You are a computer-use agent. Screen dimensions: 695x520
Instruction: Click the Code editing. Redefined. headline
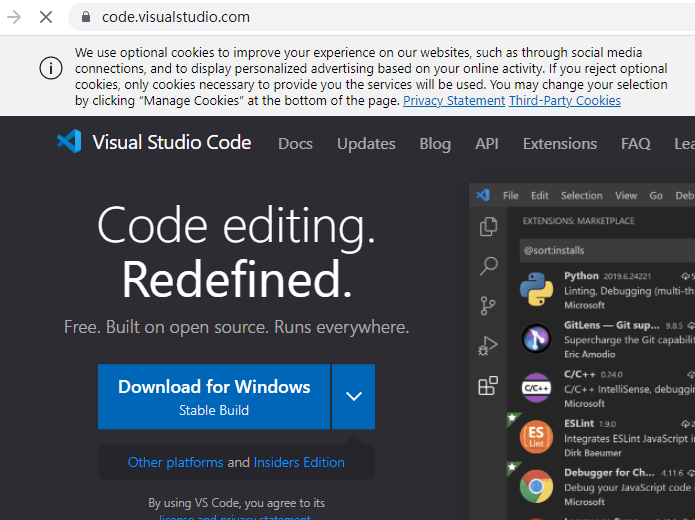236,252
